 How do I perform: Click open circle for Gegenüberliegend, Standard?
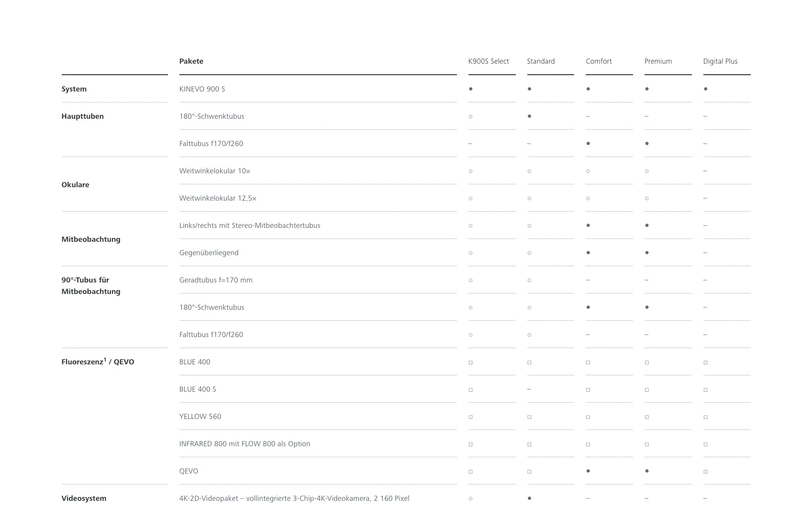pyautogui.click(x=530, y=253)
